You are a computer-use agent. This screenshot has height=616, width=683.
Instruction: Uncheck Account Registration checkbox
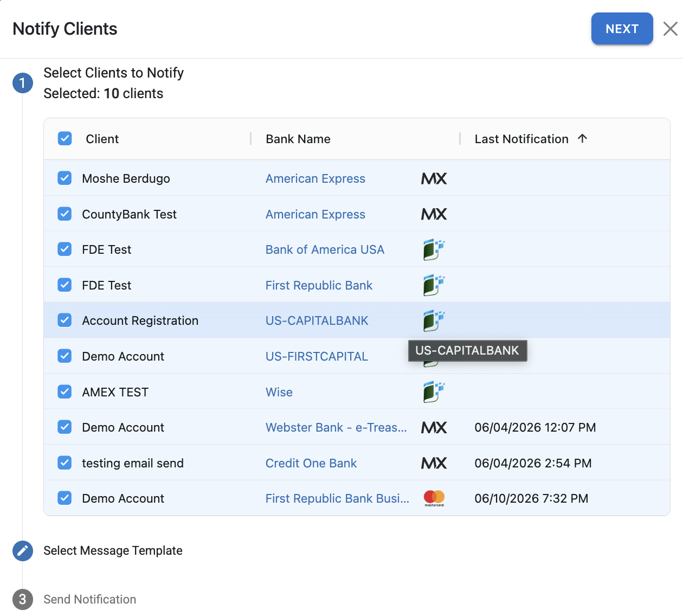point(65,320)
